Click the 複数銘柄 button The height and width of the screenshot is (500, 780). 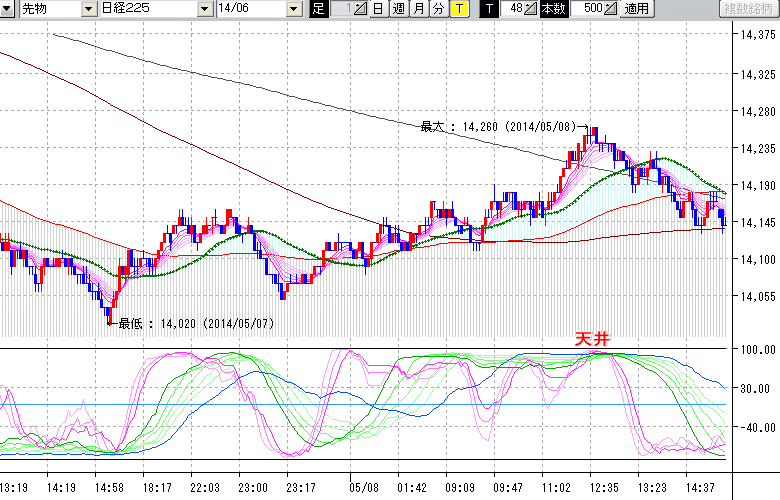coord(748,9)
